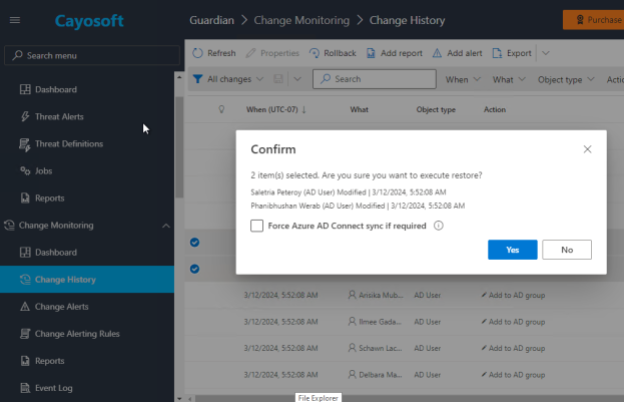Click the info icon beside Azure AD sync
This screenshot has width=624, height=402.
coord(439,226)
